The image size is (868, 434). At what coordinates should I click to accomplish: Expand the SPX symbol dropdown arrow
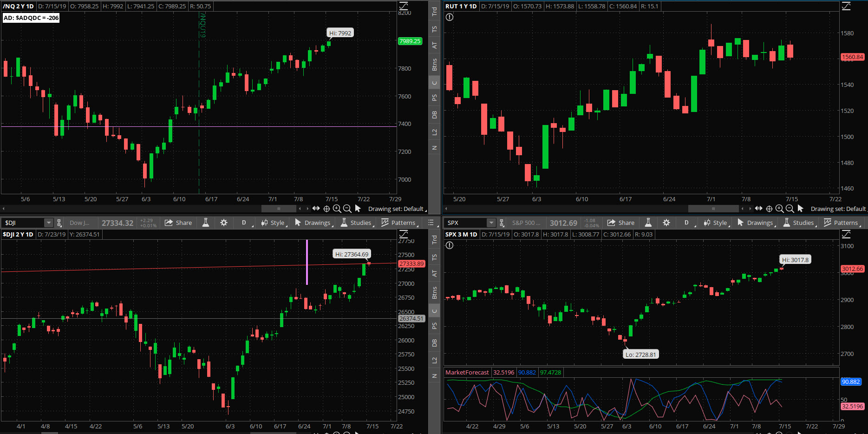pyautogui.click(x=491, y=223)
